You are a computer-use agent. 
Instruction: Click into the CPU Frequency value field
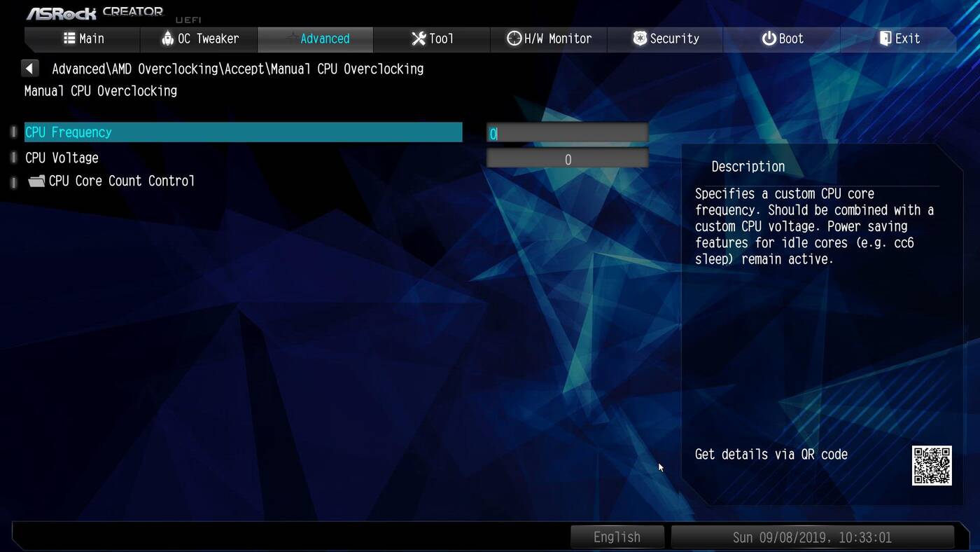568,134
